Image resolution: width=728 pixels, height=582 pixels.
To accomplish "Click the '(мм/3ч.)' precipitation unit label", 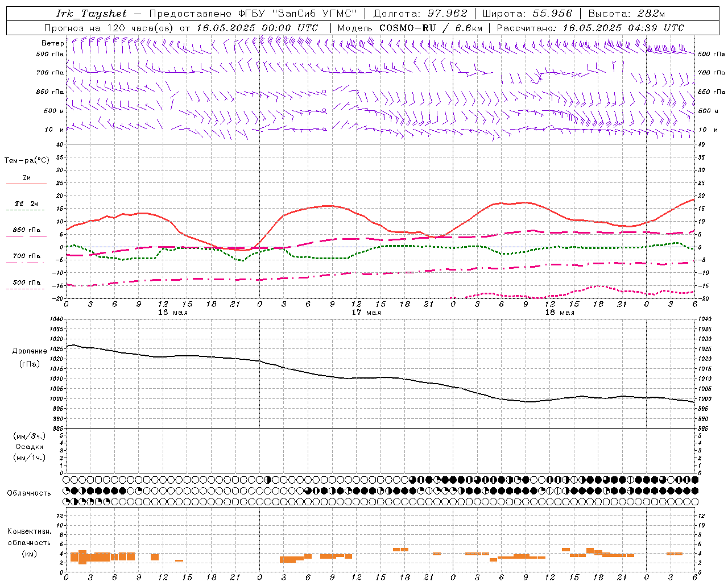I will (30, 436).
